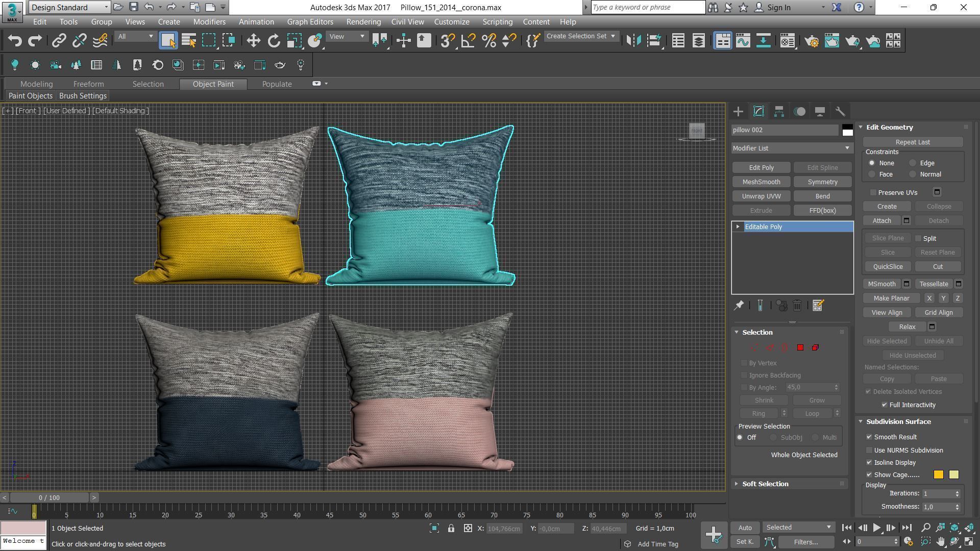
Task: Open Render Setup teapot icon
Action: (x=812, y=41)
